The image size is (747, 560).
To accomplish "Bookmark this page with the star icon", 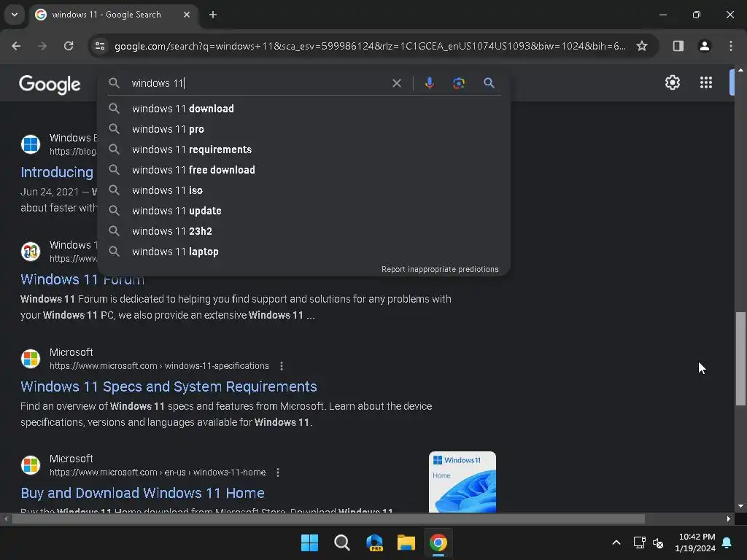I will (x=642, y=46).
